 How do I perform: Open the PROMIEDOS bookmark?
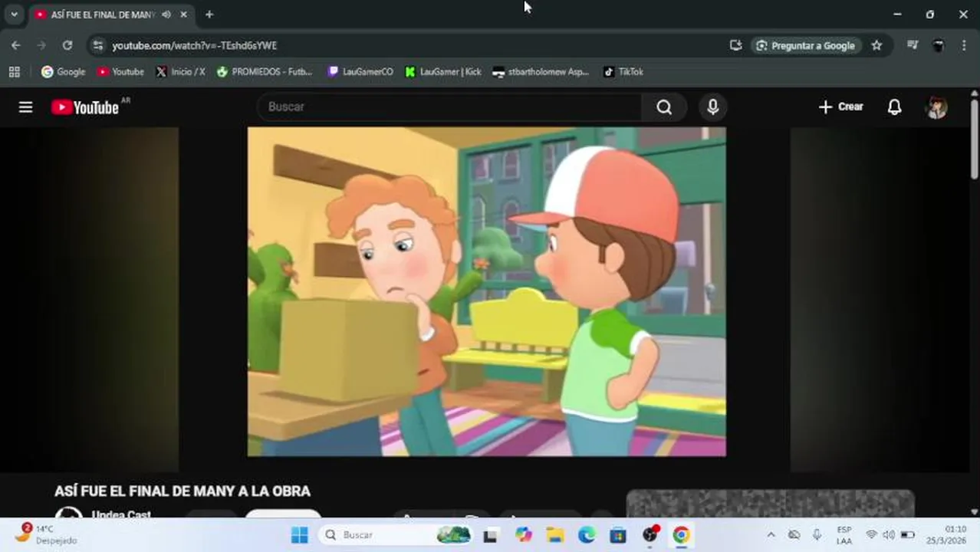(x=265, y=72)
